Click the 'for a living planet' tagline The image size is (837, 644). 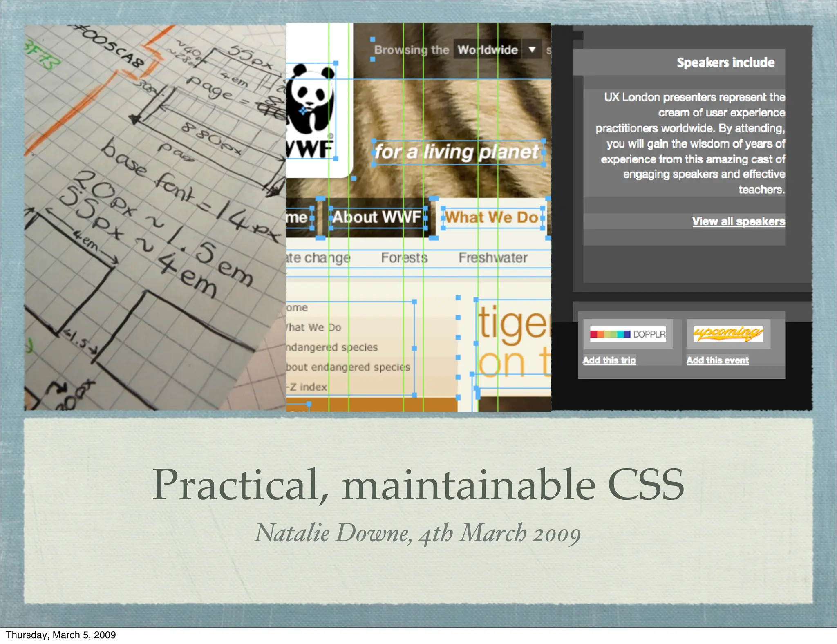[457, 152]
